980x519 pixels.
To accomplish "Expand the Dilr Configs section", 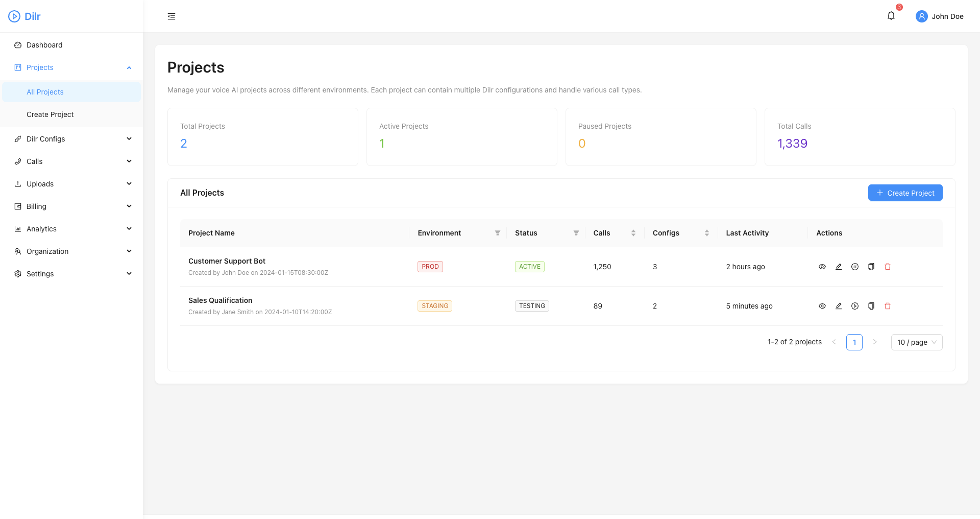I will (x=71, y=138).
